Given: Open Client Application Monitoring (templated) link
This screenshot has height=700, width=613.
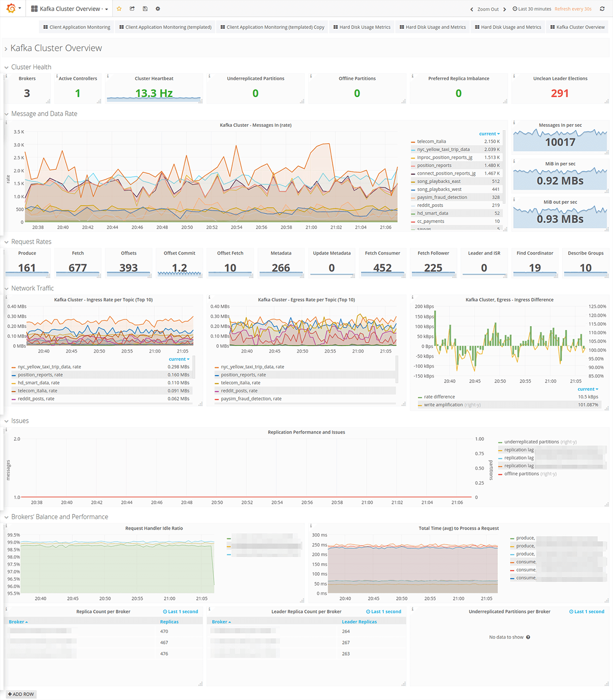Looking at the screenshot, I should (165, 27).
